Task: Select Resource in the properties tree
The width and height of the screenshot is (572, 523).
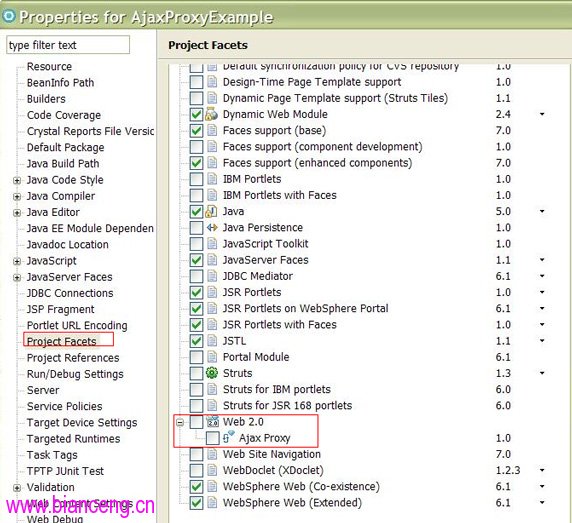Action: click(x=49, y=66)
